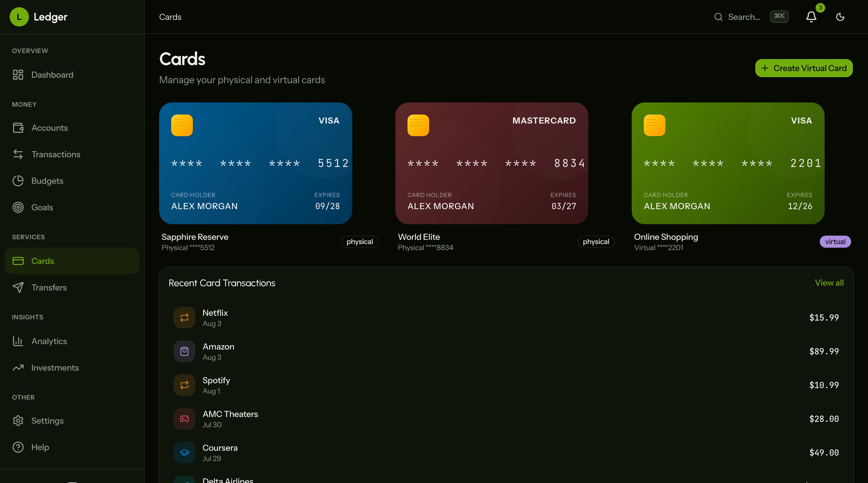Viewport: 868px width, 483px height.
Task: Click the $89.99 amount
Action: coord(824,351)
